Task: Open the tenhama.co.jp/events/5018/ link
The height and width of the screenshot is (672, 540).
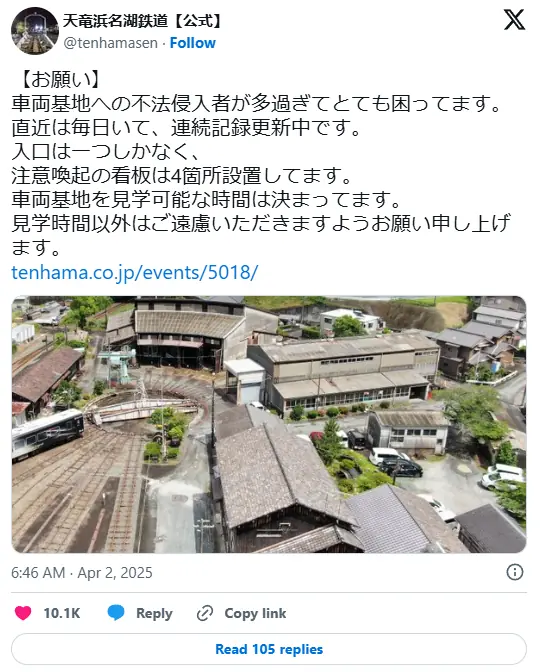Action: point(135,272)
